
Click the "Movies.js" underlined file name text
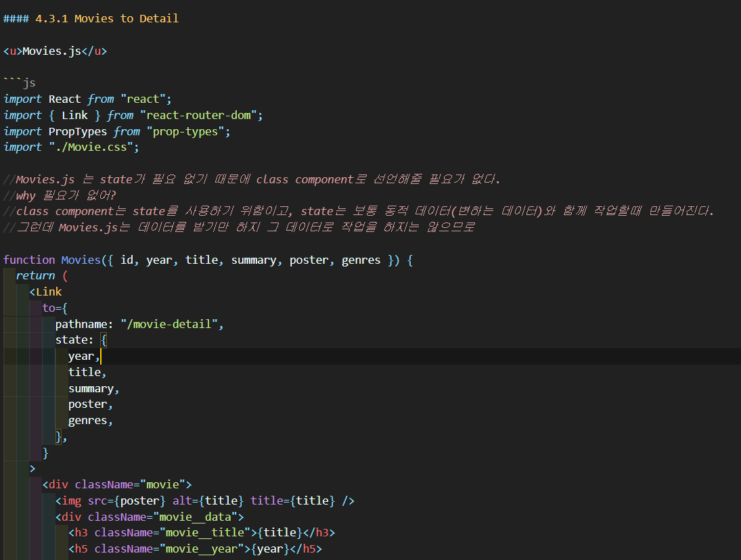52,51
